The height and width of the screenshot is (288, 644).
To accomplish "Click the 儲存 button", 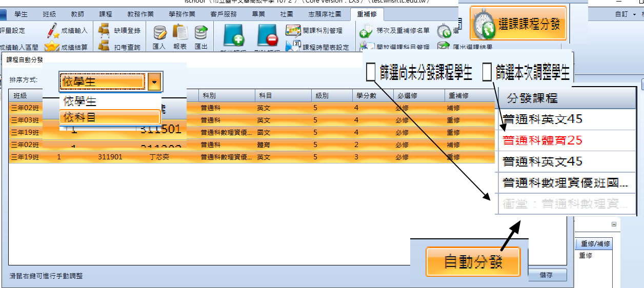I will pos(546,275).
